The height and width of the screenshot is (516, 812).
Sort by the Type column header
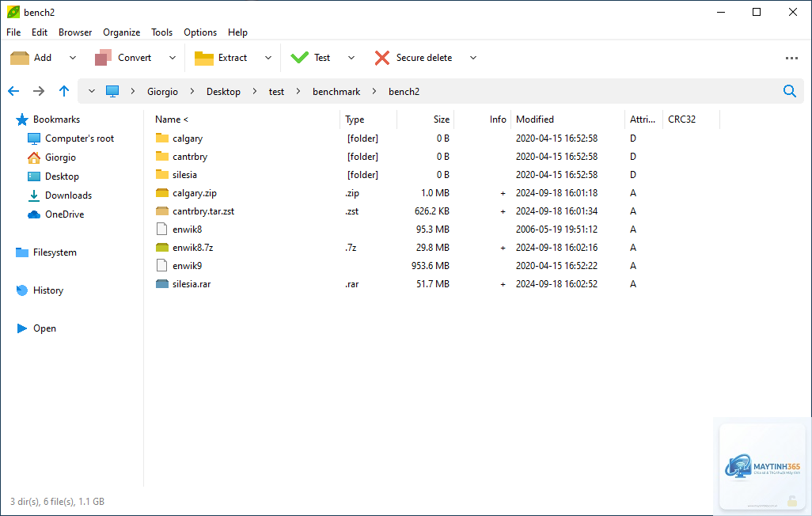click(368, 120)
